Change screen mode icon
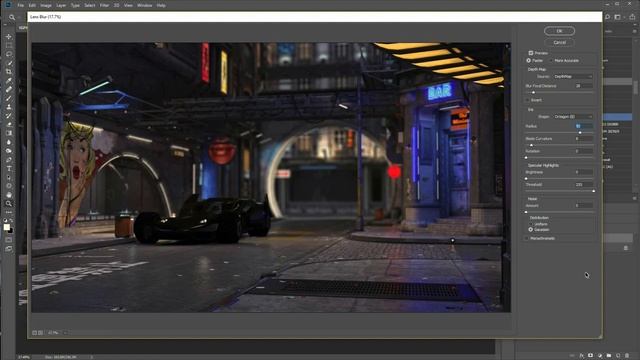This screenshot has height=360, width=640. pos(9,249)
